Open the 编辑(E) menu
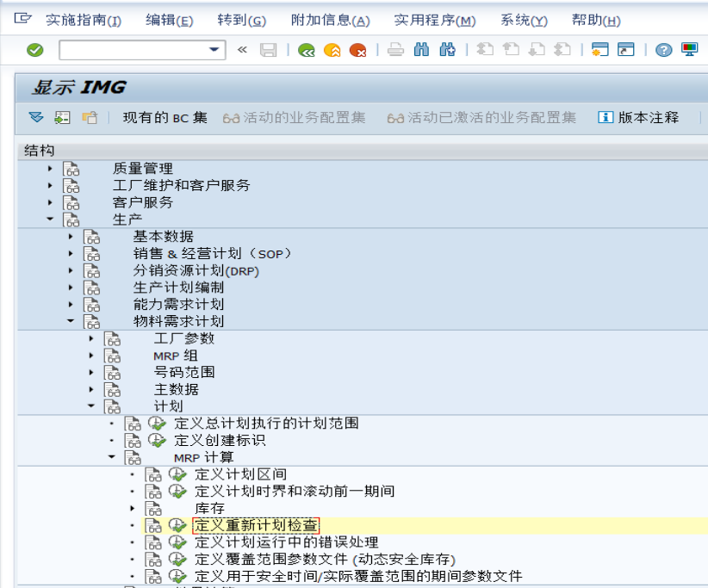708x588 pixels. (170, 21)
